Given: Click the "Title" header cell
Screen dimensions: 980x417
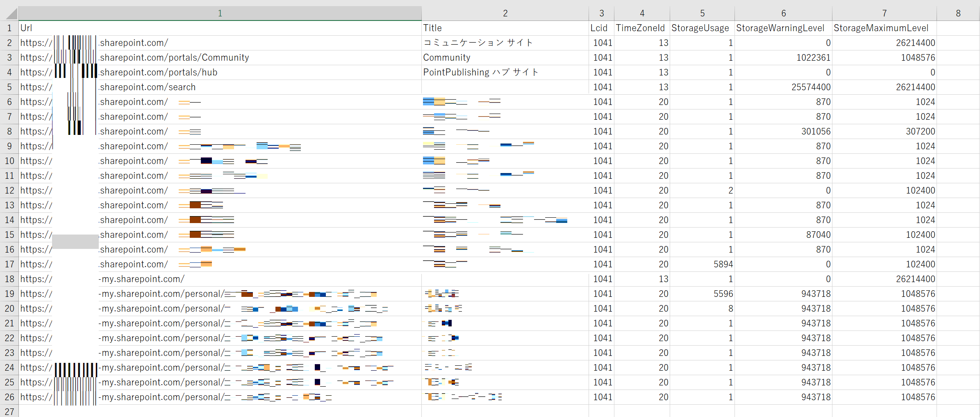Looking at the screenshot, I should click(x=505, y=28).
